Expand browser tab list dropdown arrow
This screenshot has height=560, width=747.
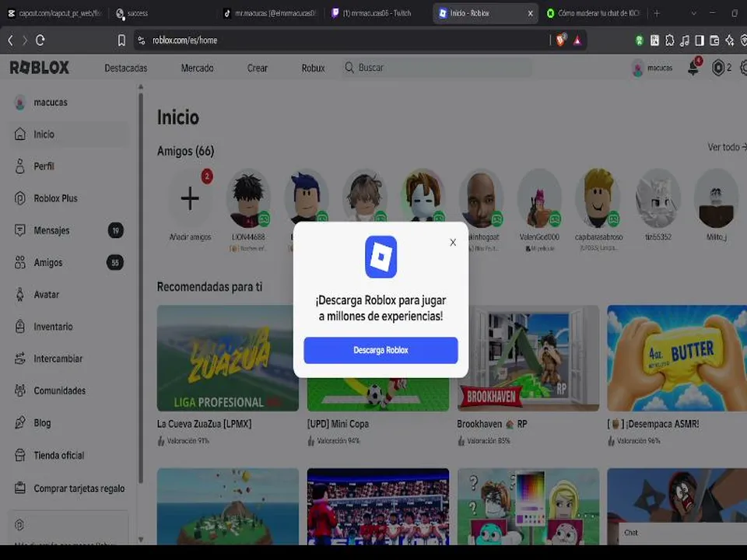click(x=693, y=13)
